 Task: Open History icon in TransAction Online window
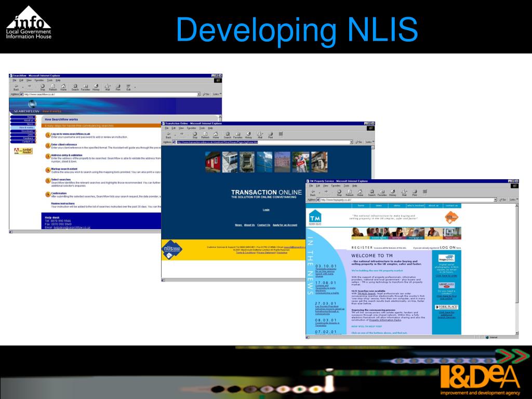248,135
